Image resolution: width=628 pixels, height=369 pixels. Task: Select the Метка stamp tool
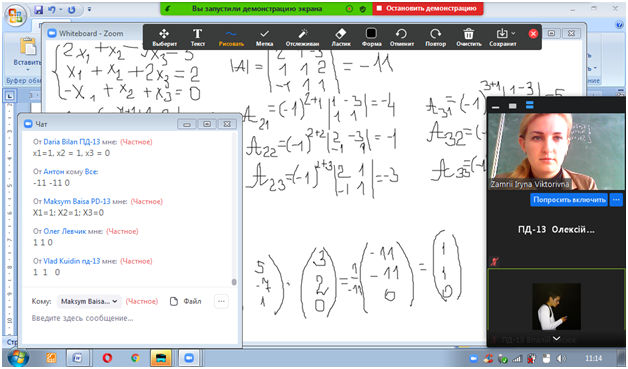(264, 37)
